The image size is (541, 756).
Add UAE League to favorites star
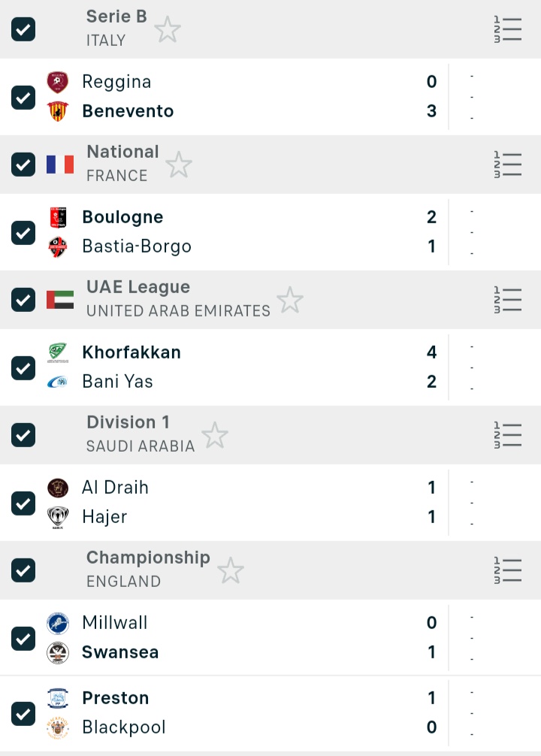coord(290,300)
